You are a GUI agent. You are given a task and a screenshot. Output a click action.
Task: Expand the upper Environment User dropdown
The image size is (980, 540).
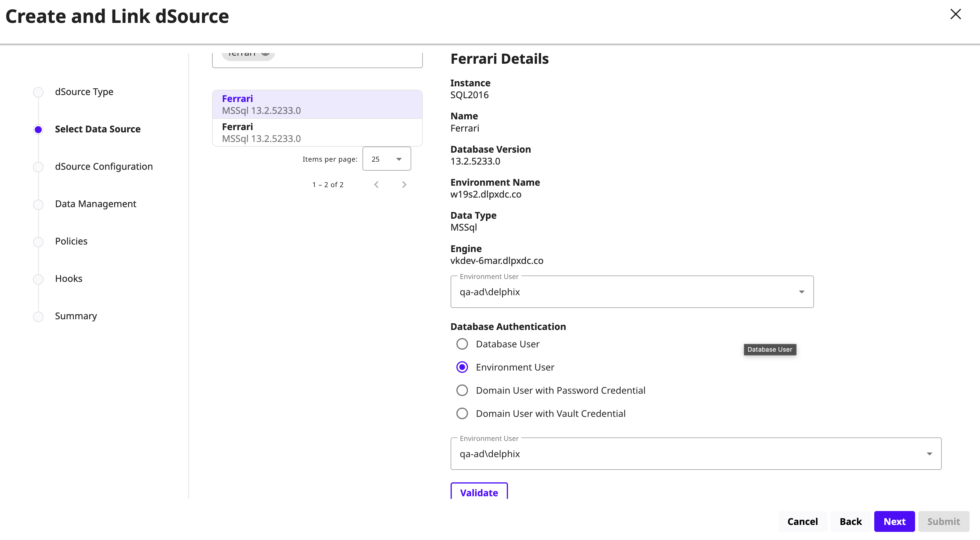(x=632, y=292)
